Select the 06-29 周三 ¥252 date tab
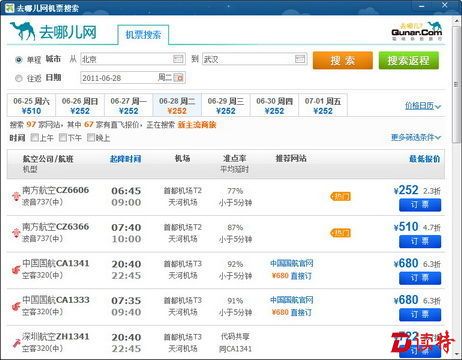The image size is (462, 360). pos(226,105)
